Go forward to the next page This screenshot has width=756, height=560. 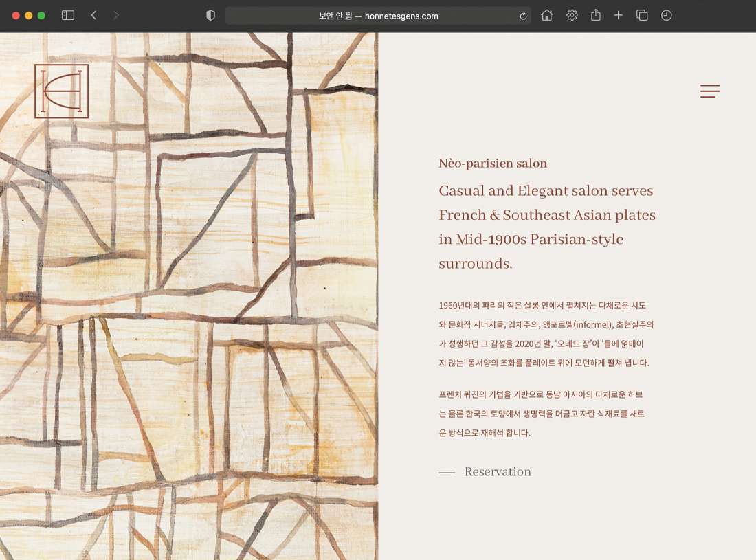[115, 15]
